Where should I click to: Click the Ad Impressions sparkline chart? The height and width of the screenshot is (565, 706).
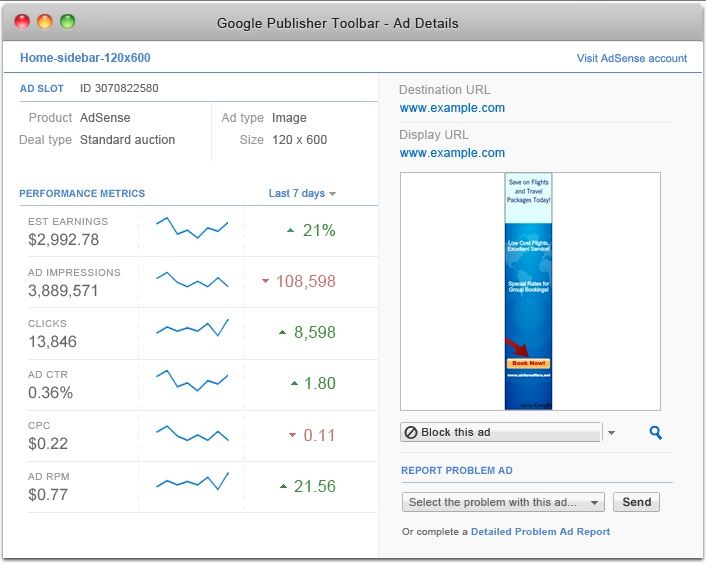tap(192, 281)
